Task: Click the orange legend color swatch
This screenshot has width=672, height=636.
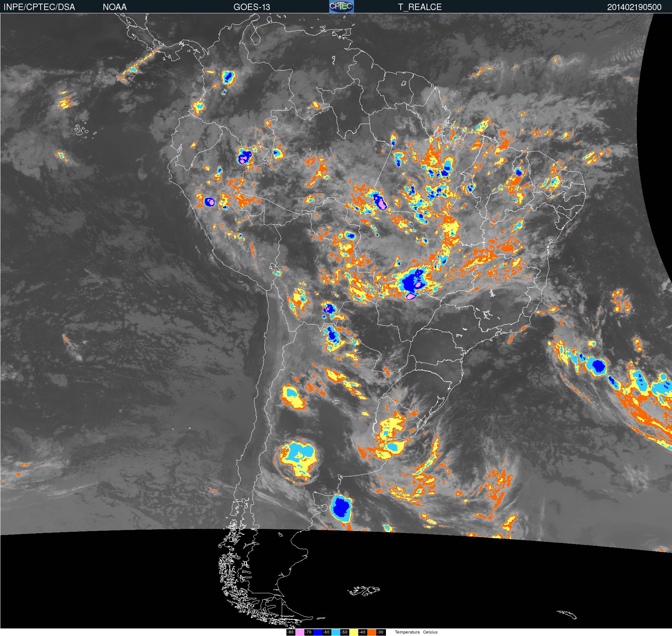Action: pos(372,632)
